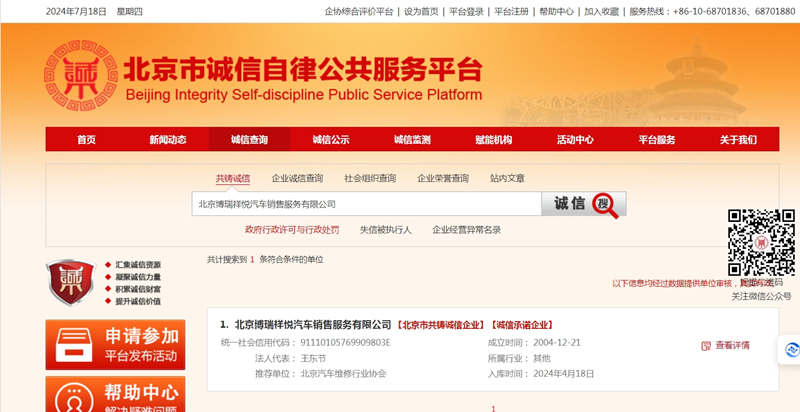800x412 pixels.
Task: Click 加入收藏 top link
Action: pyautogui.click(x=602, y=11)
